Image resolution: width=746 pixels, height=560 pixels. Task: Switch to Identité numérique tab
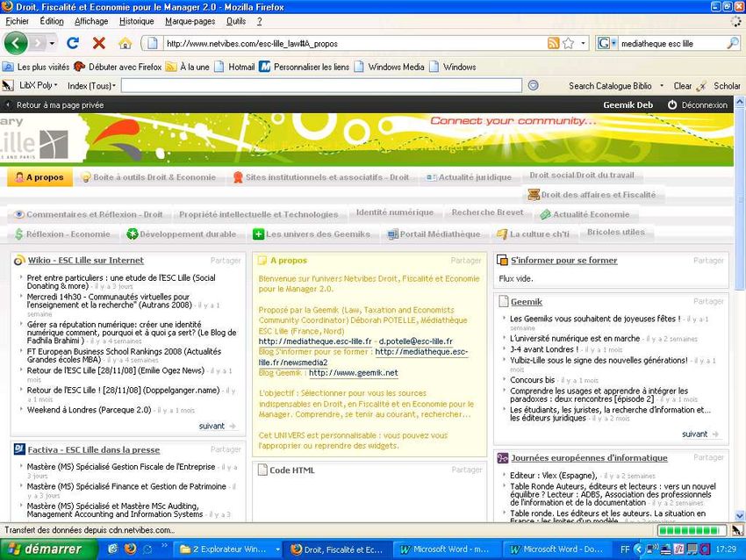395,212
